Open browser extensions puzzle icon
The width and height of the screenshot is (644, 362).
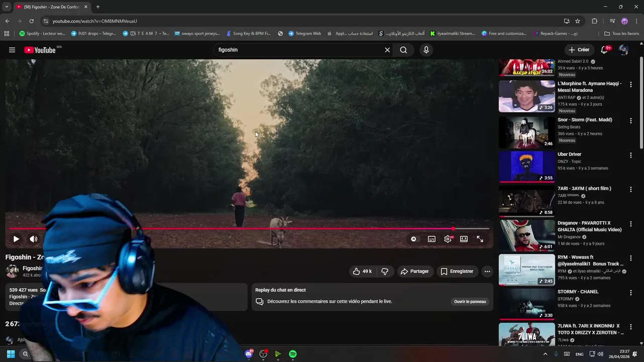(595, 21)
